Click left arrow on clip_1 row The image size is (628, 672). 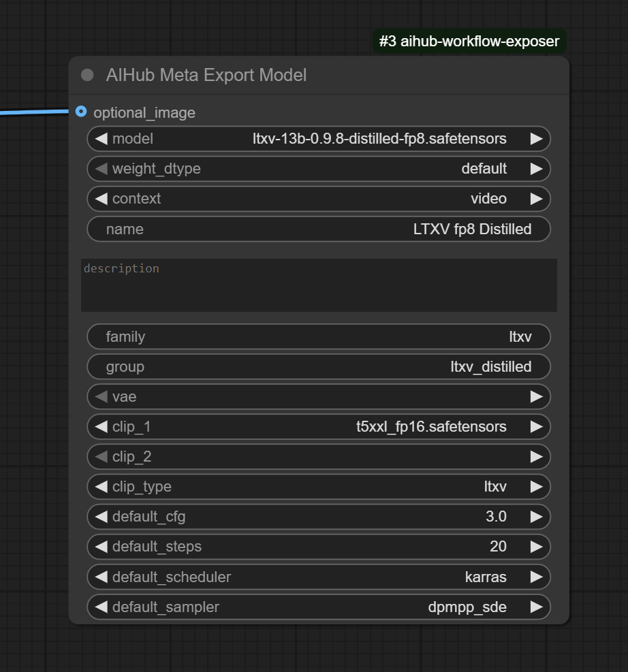pos(101,427)
